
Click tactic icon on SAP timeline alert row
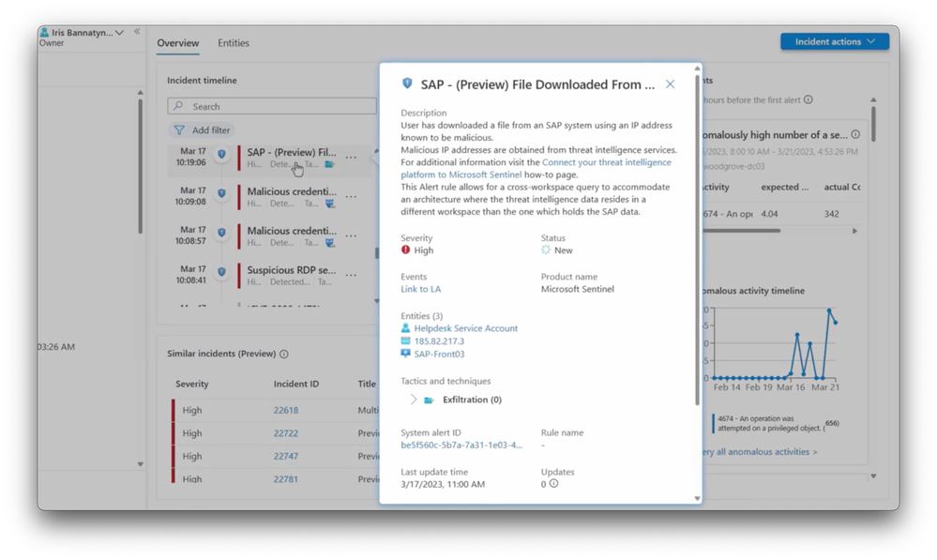329,164
